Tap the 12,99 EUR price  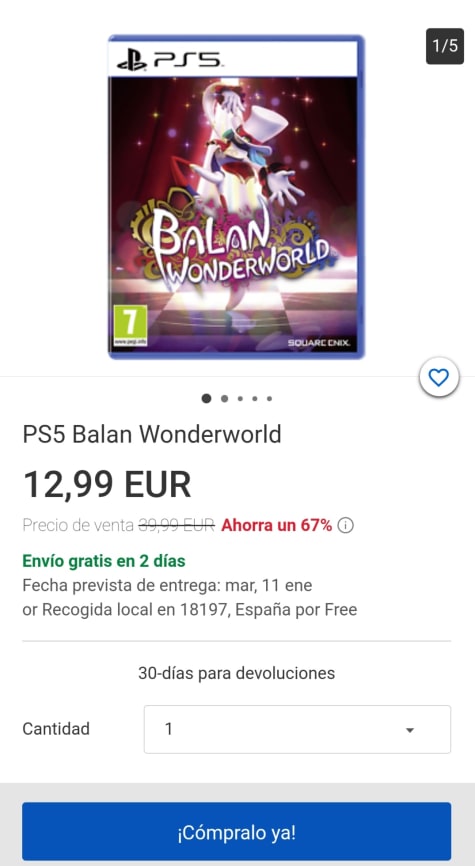(x=107, y=484)
